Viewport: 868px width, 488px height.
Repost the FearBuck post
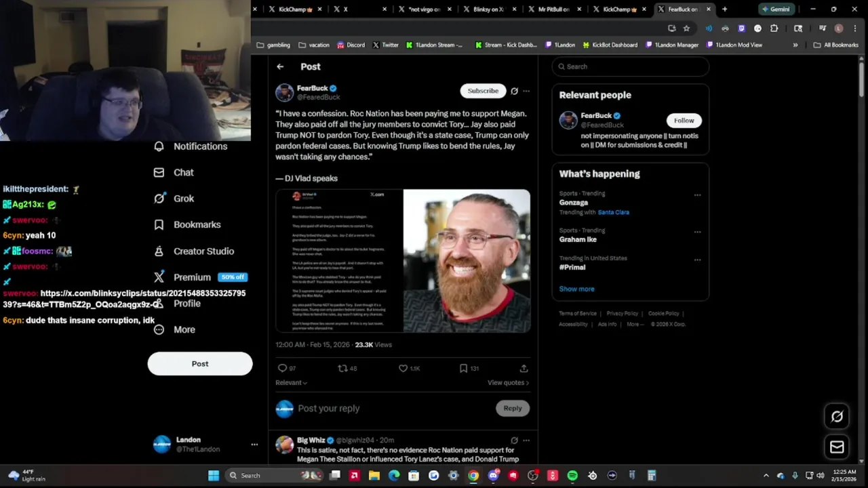(x=342, y=369)
